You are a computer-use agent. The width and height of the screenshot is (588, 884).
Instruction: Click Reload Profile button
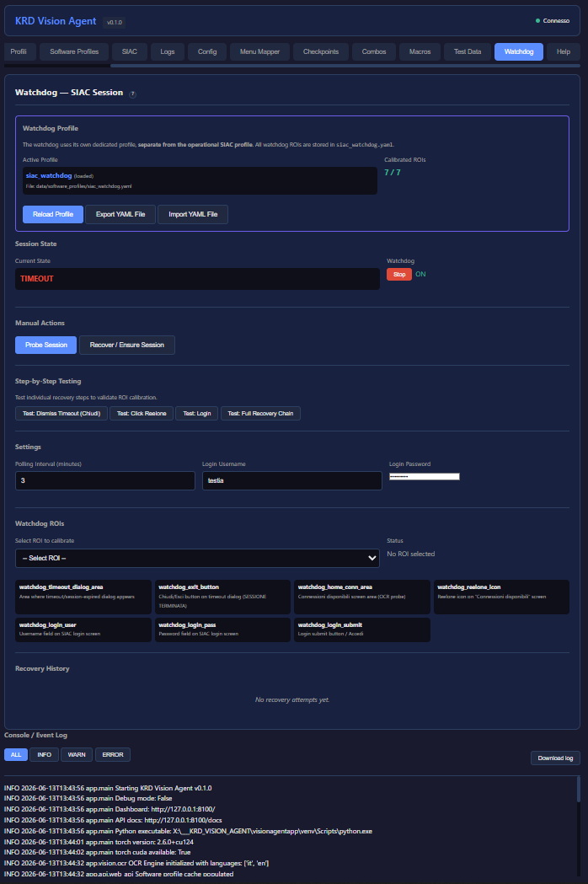pos(53,214)
